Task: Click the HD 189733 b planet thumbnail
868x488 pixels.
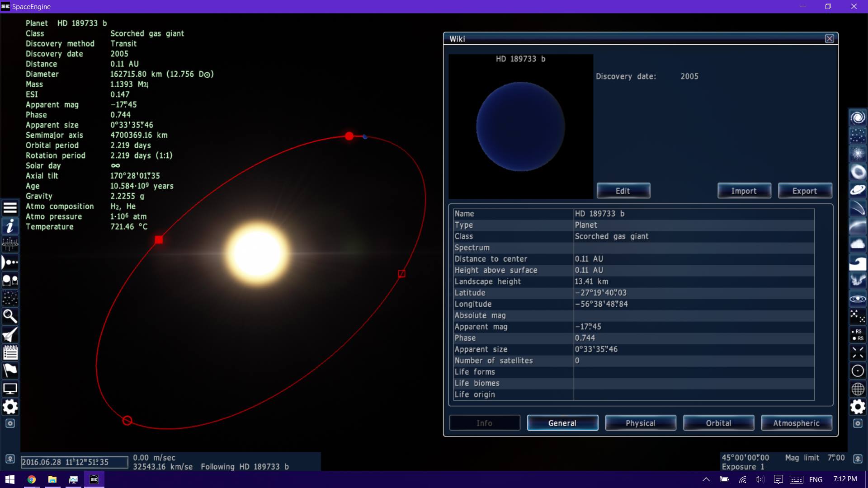Action: (521, 127)
